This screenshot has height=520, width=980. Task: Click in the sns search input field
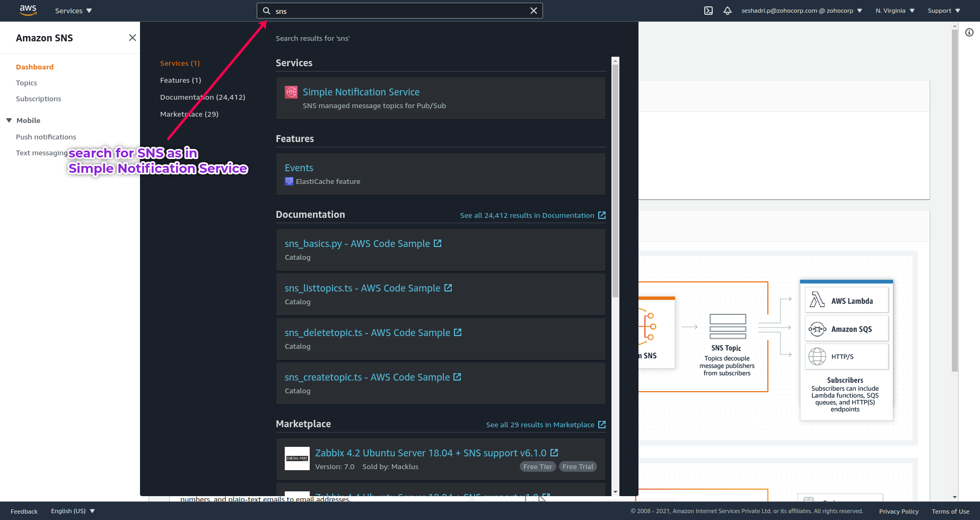pos(400,11)
